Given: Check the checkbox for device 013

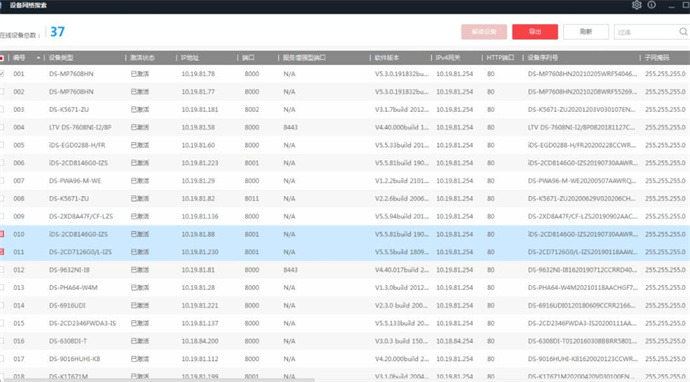Looking at the screenshot, I should (x=2, y=287).
